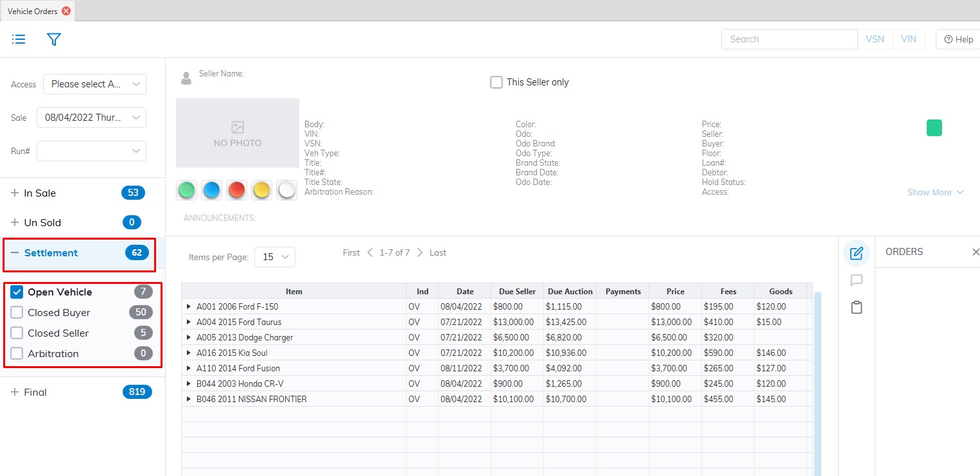
Task: Enable the This Seller only checkbox
Action: [x=496, y=82]
